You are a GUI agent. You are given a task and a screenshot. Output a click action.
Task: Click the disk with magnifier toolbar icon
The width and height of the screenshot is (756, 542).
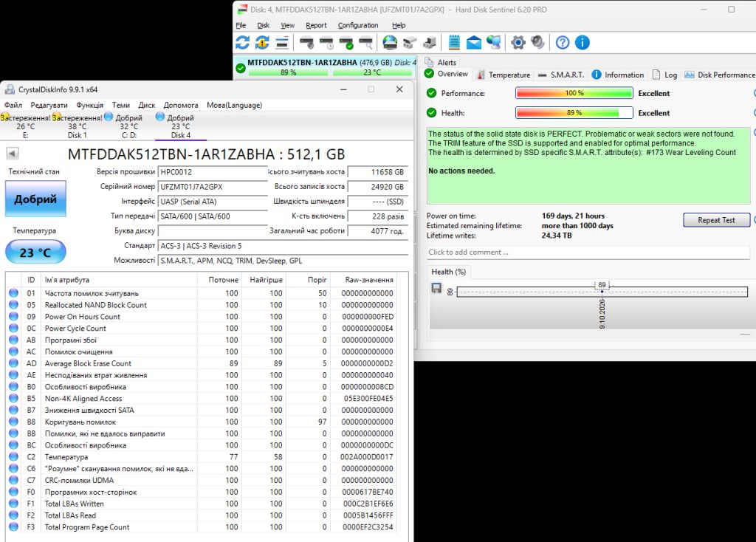point(366,42)
